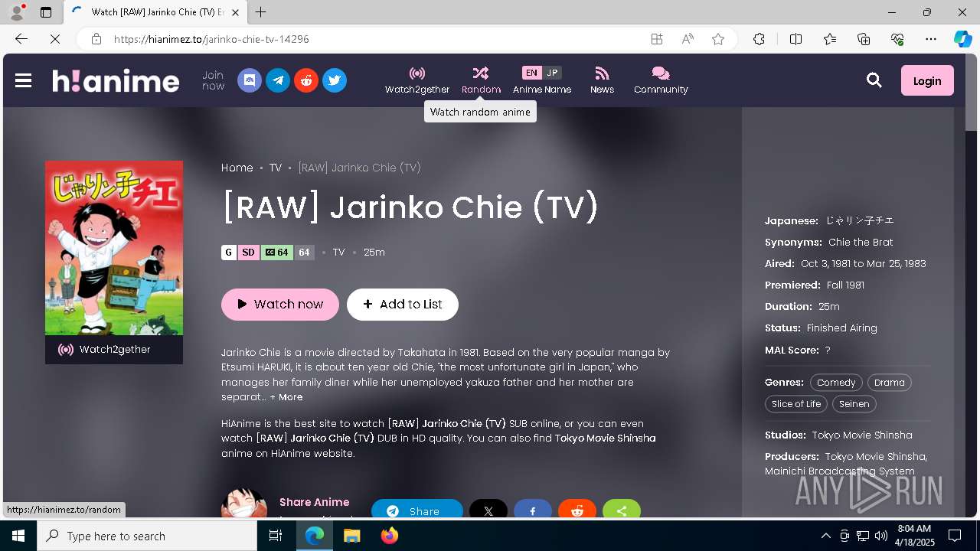
Task: Open Tokyo Movie Shinsha studio link
Action: coord(862,435)
